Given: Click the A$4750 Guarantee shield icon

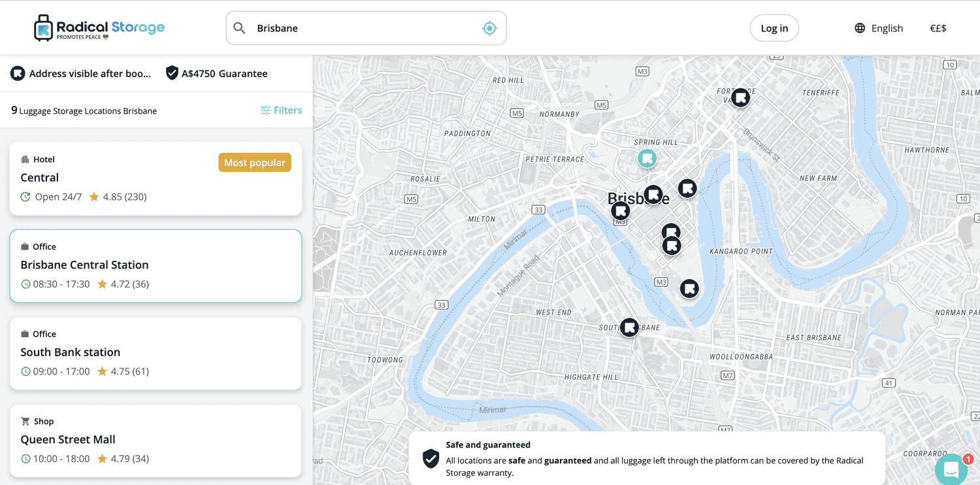Looking at the screenshot, I should click(172, 73).
